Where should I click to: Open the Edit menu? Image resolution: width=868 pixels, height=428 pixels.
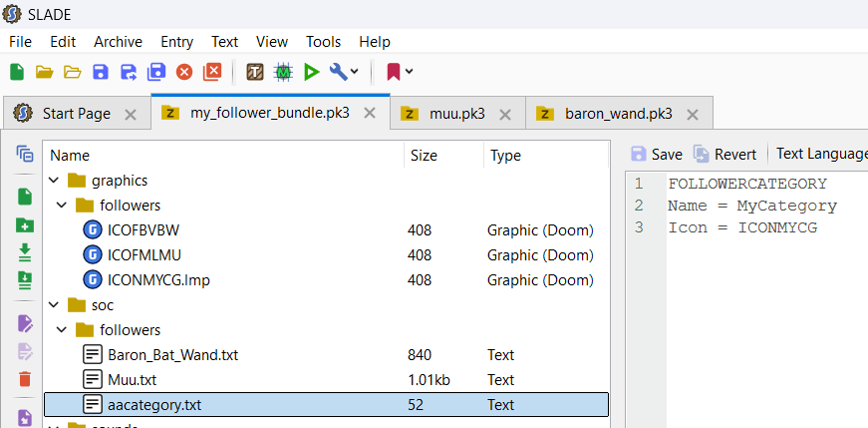coord(63,42)
